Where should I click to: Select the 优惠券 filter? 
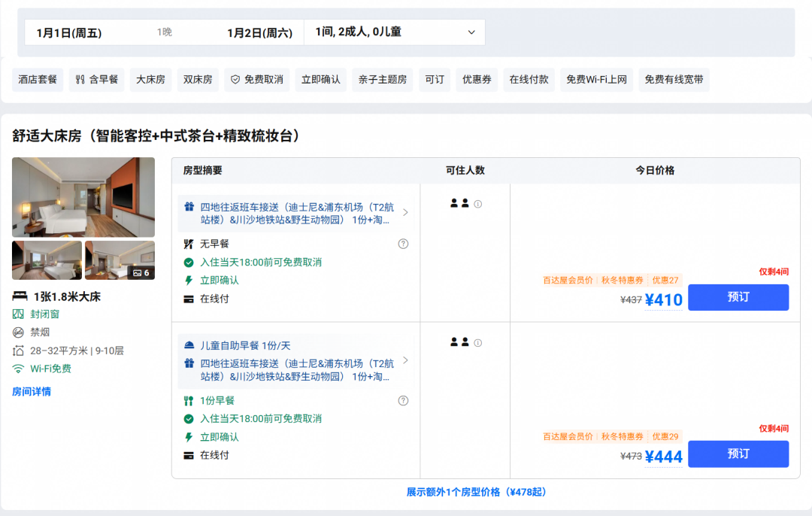[477, 80]
